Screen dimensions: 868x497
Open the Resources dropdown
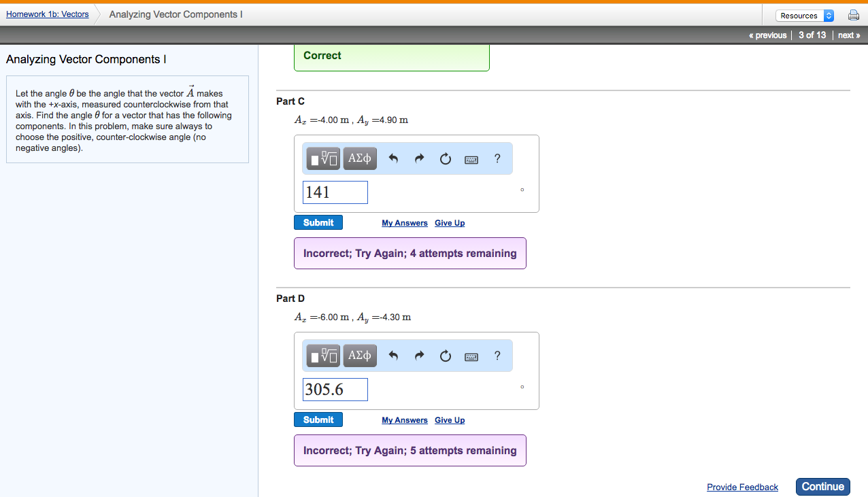pyautogui.click(x=805, y=14)
